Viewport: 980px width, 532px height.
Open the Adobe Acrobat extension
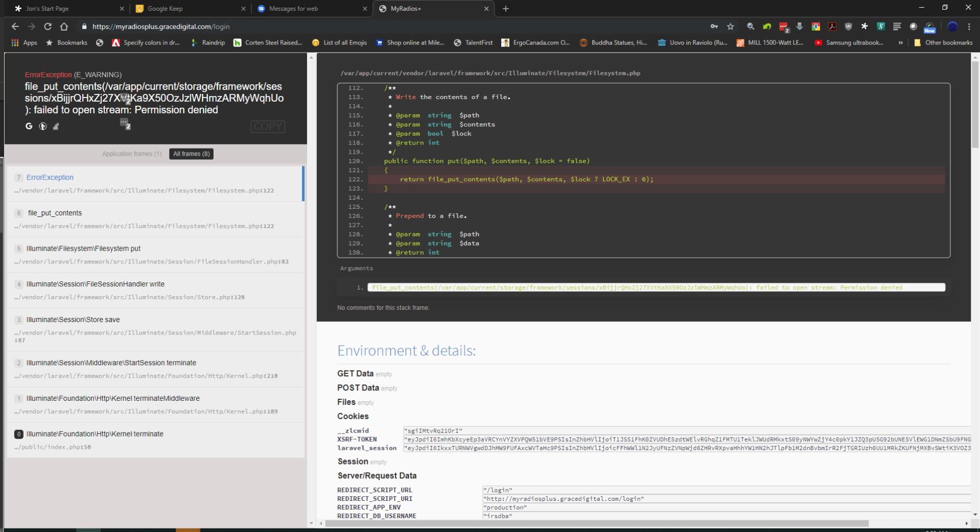(832, 27)
